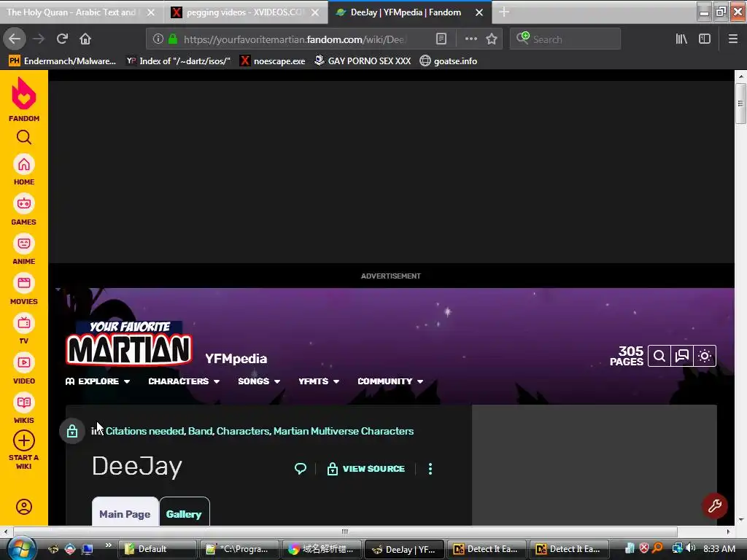Viewport: 747px width, 560px height.
Task: Click the 8:33 AM system clock
Action: point(719,548)
